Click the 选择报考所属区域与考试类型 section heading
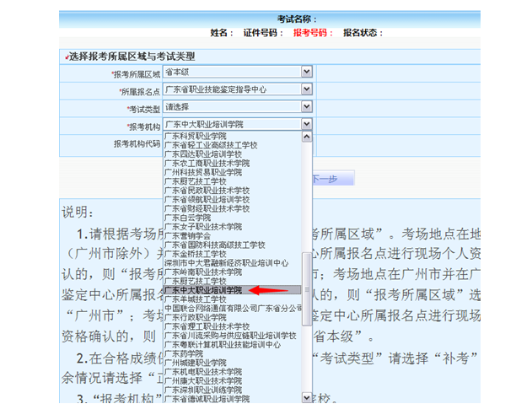 point(132,57)
